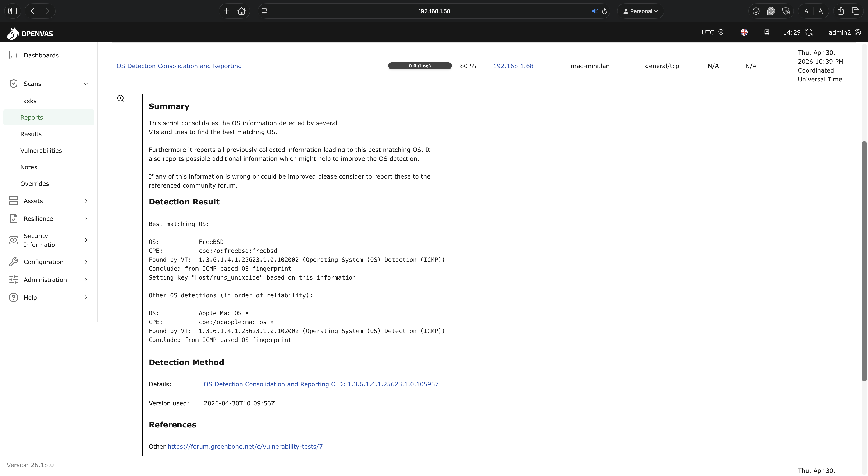The width and height of the screenshot is (868, 476).
Task: Go forward in browser history
Action: 47,11
